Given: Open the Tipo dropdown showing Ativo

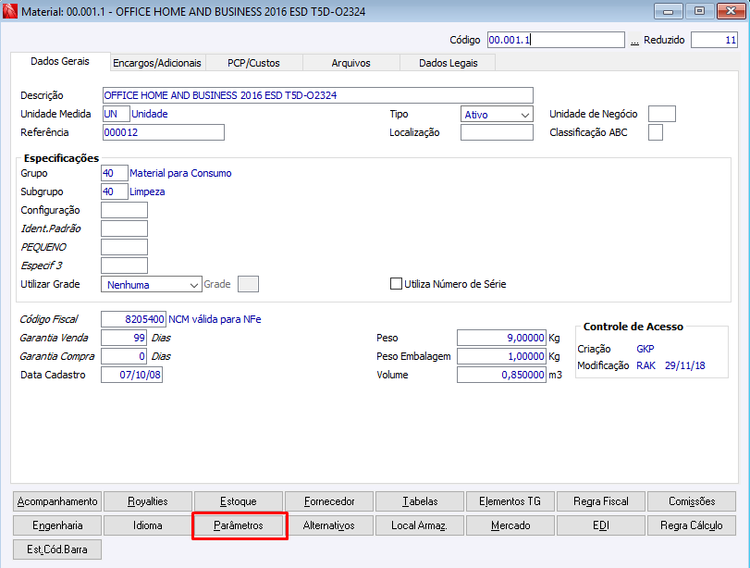Looking at the screenshot, I should point(496,114).
